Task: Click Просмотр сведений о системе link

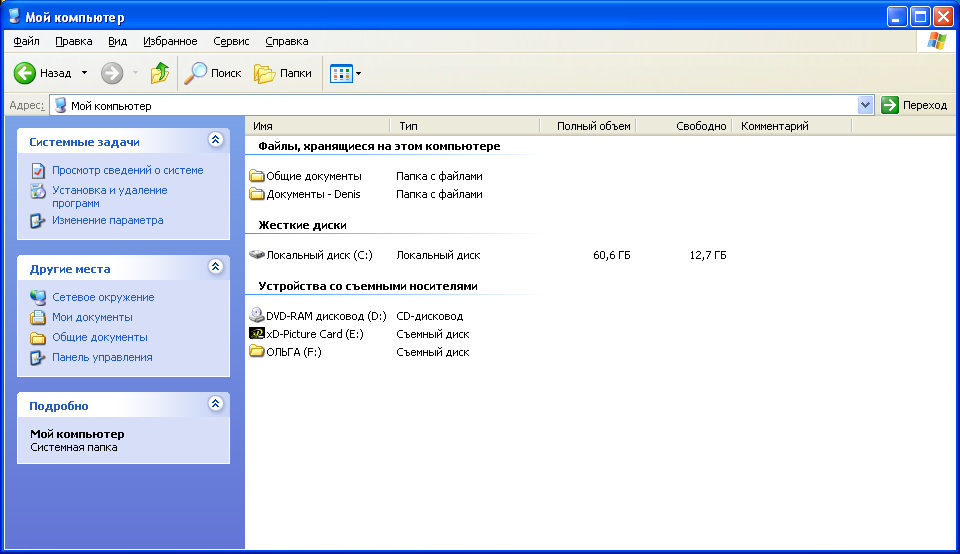Action: pos(127,170)
